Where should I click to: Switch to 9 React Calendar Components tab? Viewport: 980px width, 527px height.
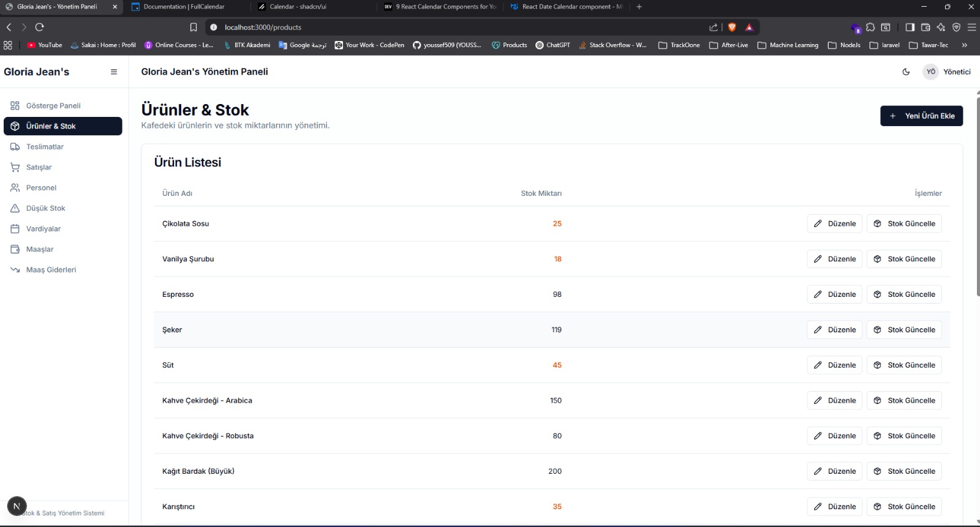440,7
